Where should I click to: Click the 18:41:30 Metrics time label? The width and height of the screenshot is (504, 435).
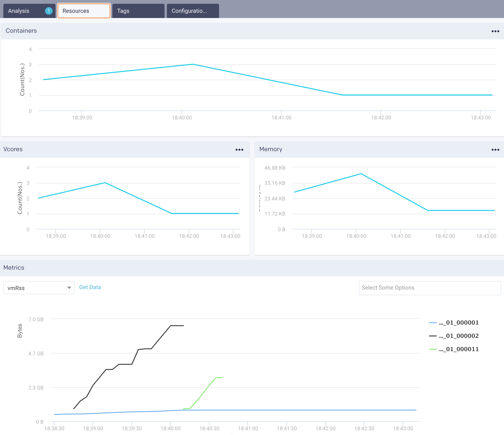point(287,428)
